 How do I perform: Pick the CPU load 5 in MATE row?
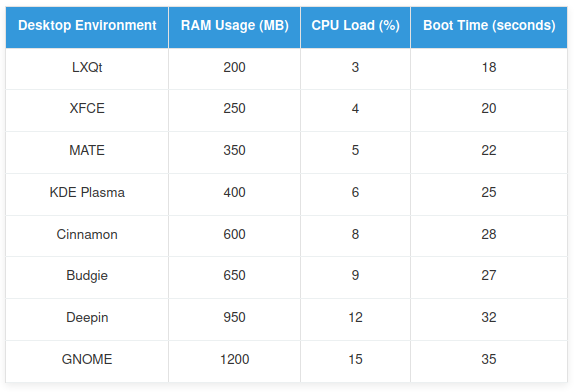(x=355, y=150)
